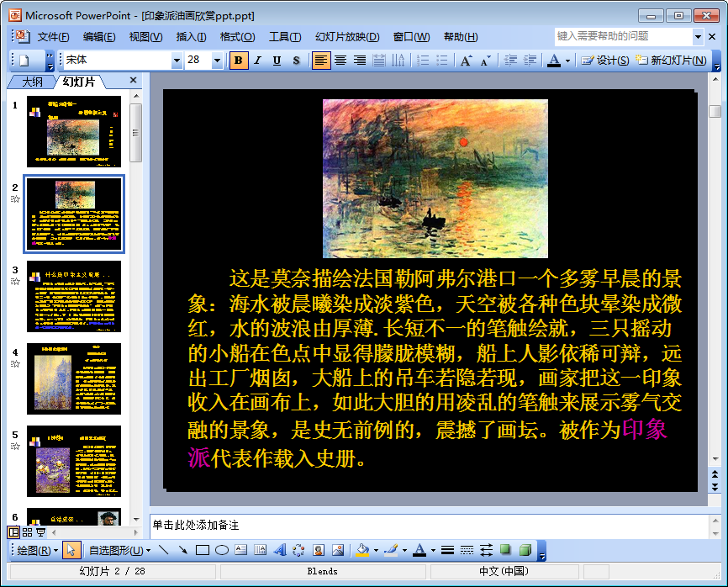Open the 文件(F) menu
This screenshot has height=587, width=728.
pyautogui.click(x=53, y=37)
